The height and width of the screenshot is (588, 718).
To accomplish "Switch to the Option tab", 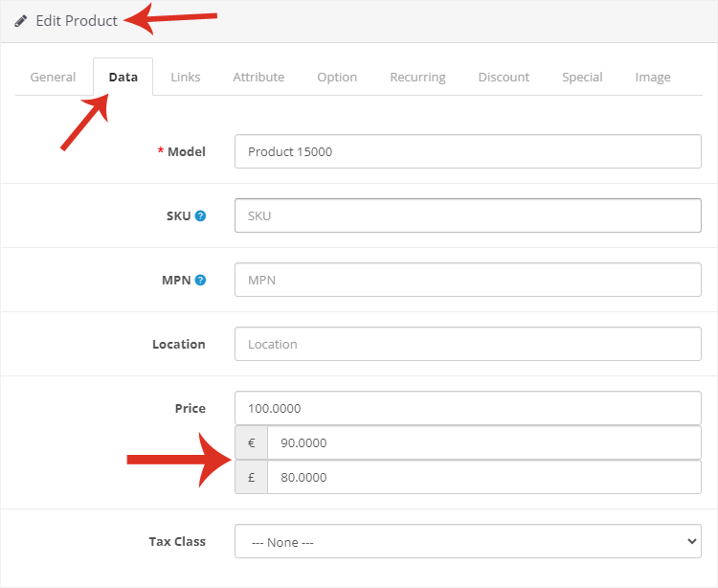I will click(337, 77).
